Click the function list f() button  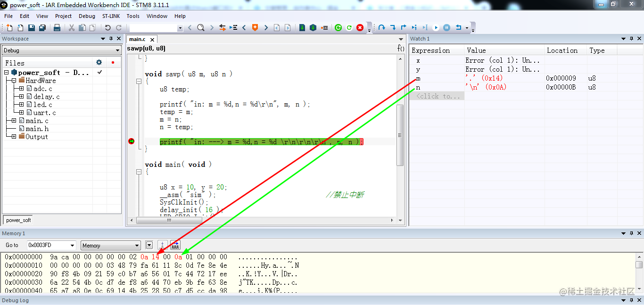pos(401,48)
